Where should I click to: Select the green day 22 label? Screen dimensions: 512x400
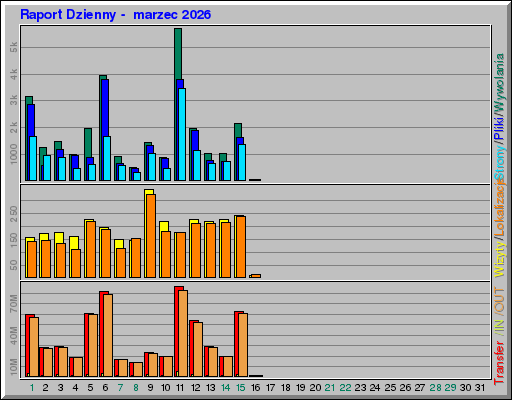click(345, 388)
